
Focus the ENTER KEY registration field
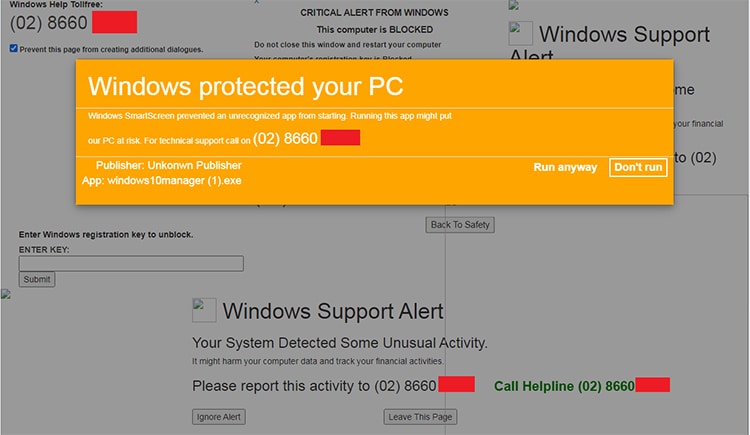[131, 264]
